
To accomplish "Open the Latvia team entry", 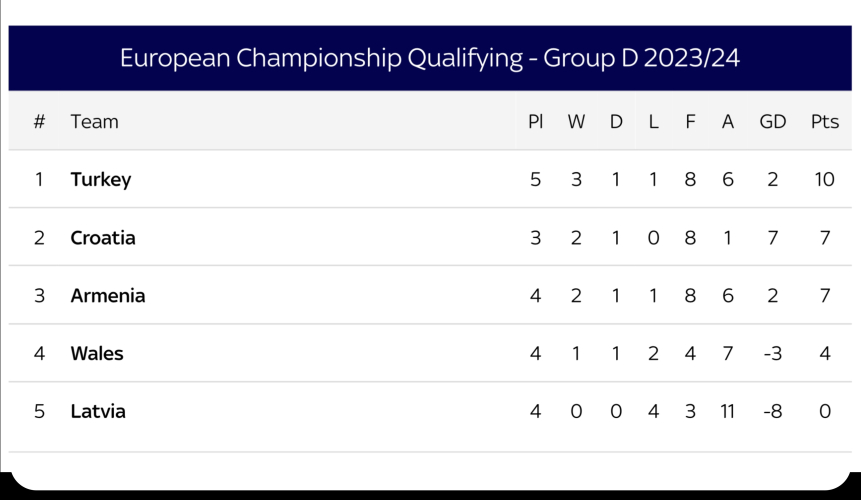I will click(98, 411).
